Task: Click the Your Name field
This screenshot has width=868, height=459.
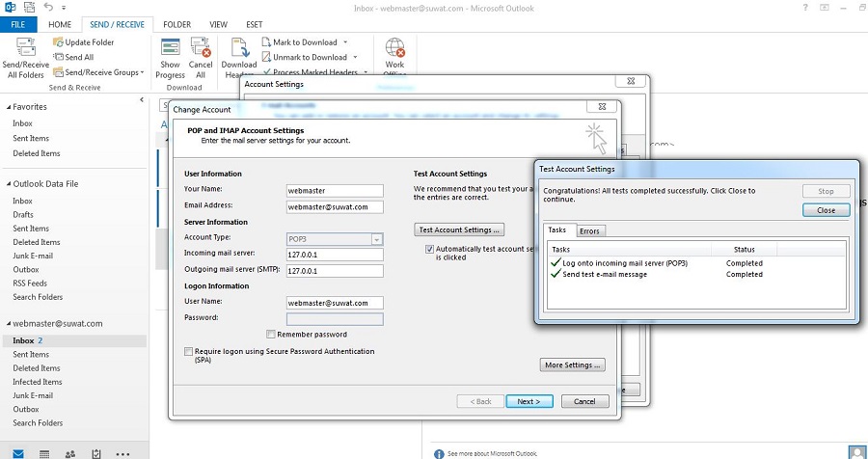Action: pos(335,191)
